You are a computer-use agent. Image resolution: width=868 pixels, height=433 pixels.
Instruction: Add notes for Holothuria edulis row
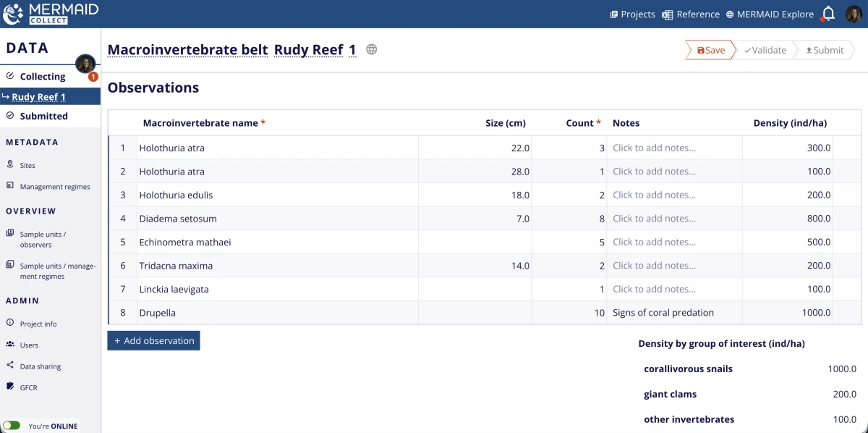[675, 195]
